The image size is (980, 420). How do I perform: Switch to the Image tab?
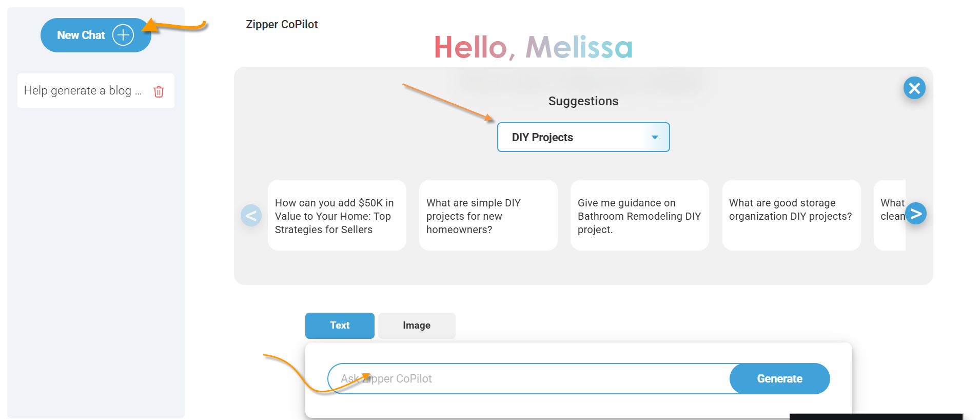pyautogui.click(x=417, y=326)
